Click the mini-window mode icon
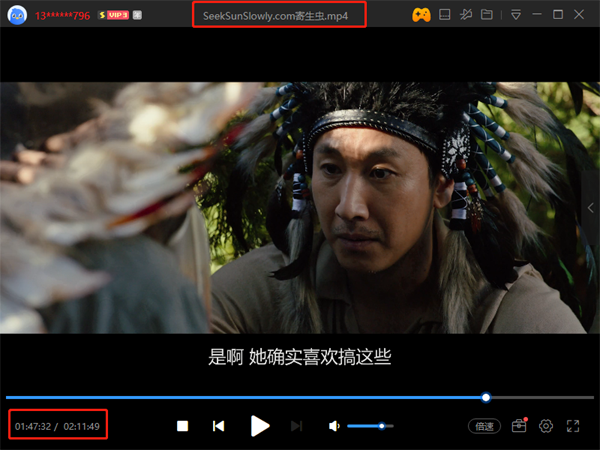This screenshot has width=600, height=450. pyautogui.click(x=444, y=15)
